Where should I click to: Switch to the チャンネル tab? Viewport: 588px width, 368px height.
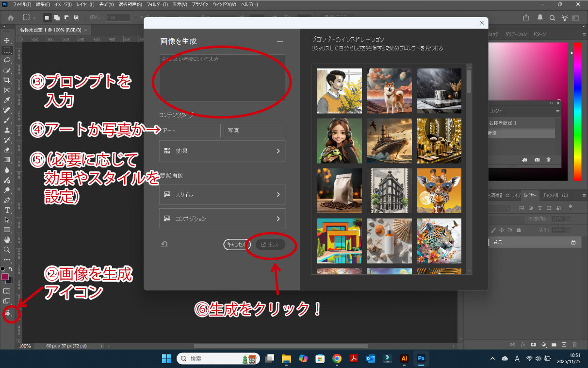tap(551, 195)
